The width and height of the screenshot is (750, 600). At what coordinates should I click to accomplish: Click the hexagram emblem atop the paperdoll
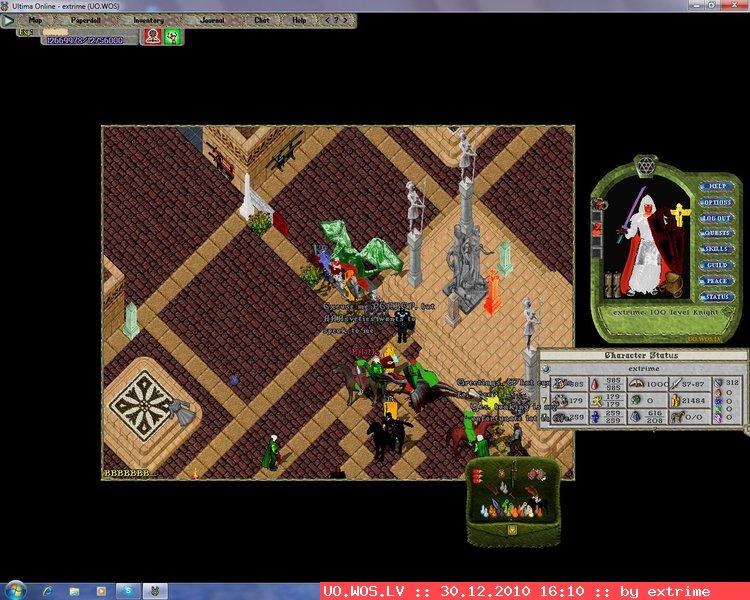tap(646, 165)
